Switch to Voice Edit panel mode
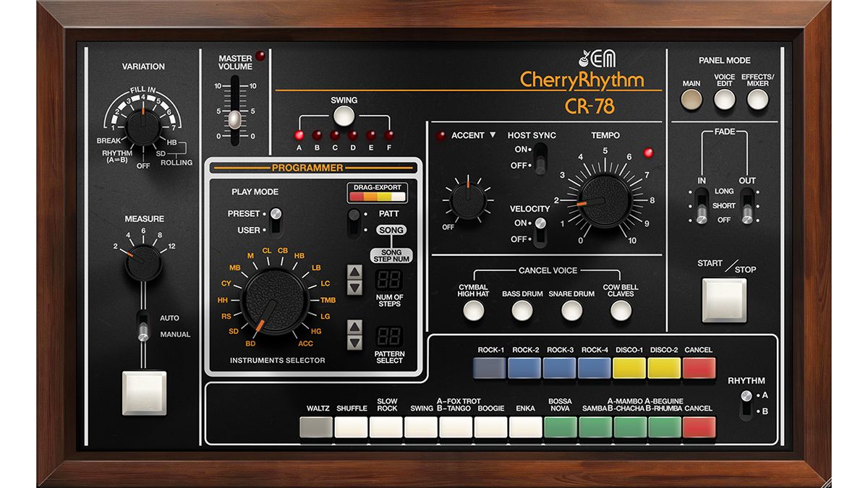868x488 pixels. coord(725,100)
